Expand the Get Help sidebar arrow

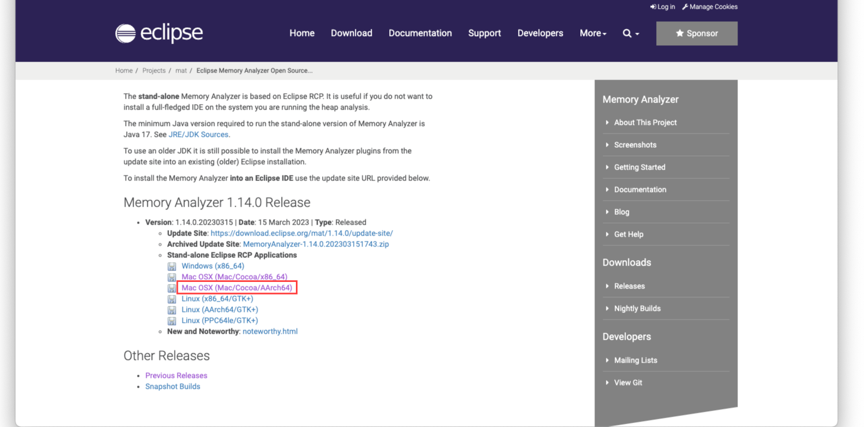pos(607,234)
